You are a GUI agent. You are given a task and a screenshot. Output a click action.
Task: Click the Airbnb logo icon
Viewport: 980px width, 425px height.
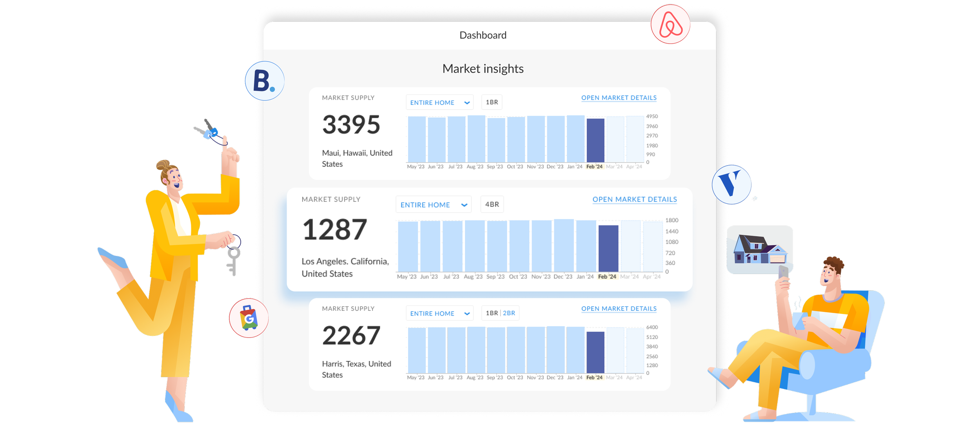(671, 24)
